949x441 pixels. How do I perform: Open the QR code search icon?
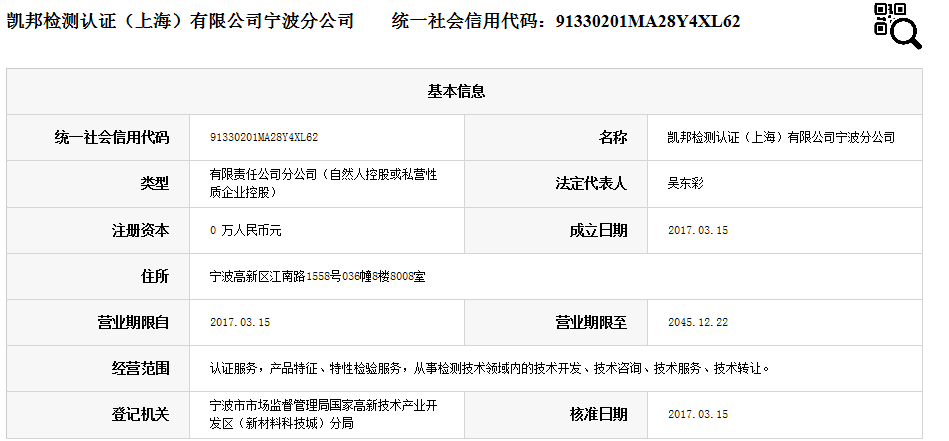(898, 25)
